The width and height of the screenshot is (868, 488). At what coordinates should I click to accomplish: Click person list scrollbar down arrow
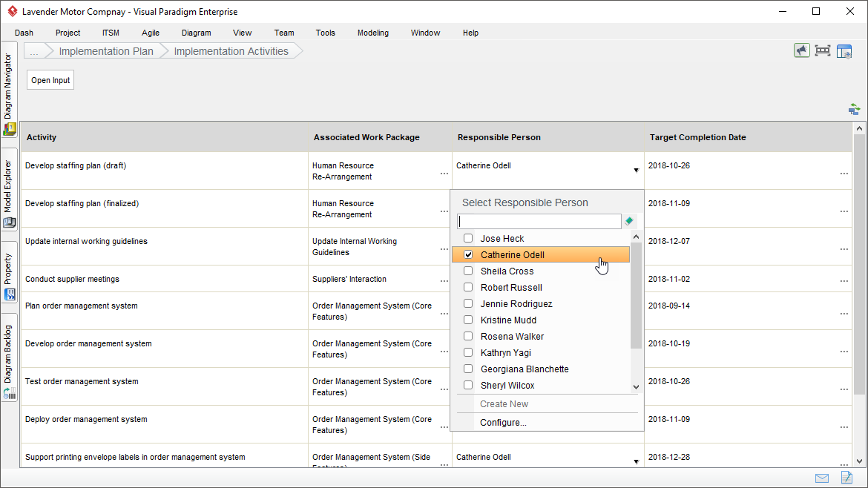(x=636, y=386)
